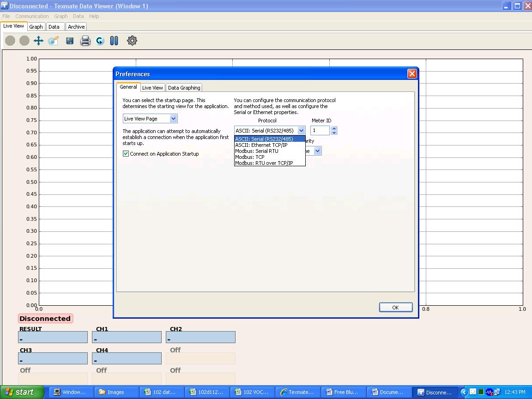Choose Modbus: RTU over TCP/IP option
Screen dimensions: 532x399
pyautogui.click(x=270, y=163)
